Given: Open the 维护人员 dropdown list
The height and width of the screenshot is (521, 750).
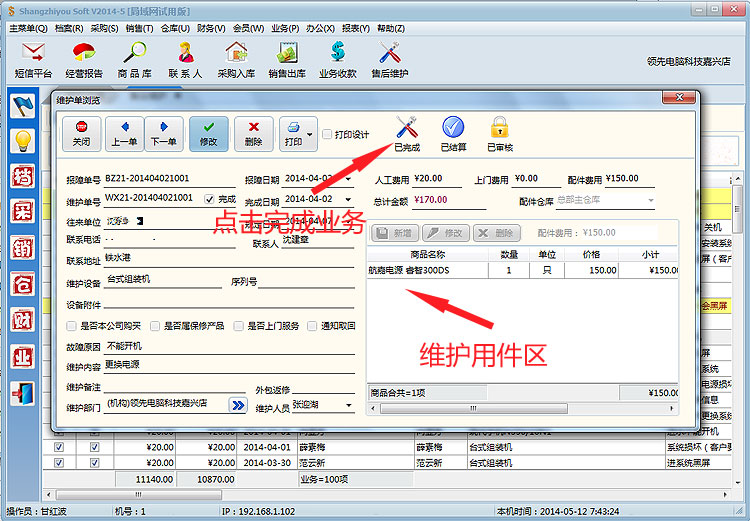Looking at the screenshot, I should point(348,406).
